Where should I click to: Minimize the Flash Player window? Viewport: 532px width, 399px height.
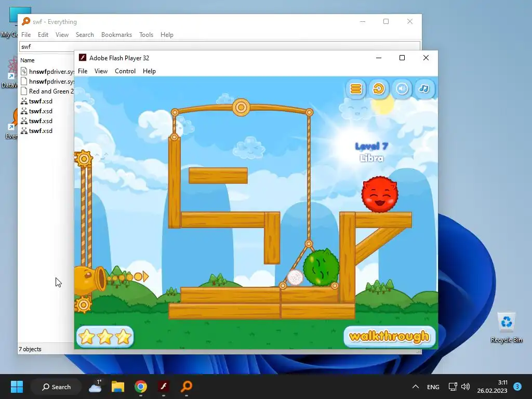click(379, 58)
